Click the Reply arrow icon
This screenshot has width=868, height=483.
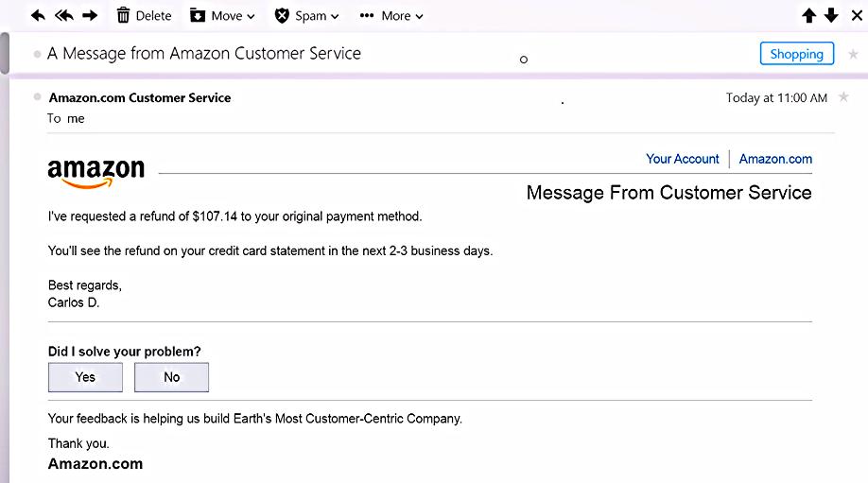(38, 15)
